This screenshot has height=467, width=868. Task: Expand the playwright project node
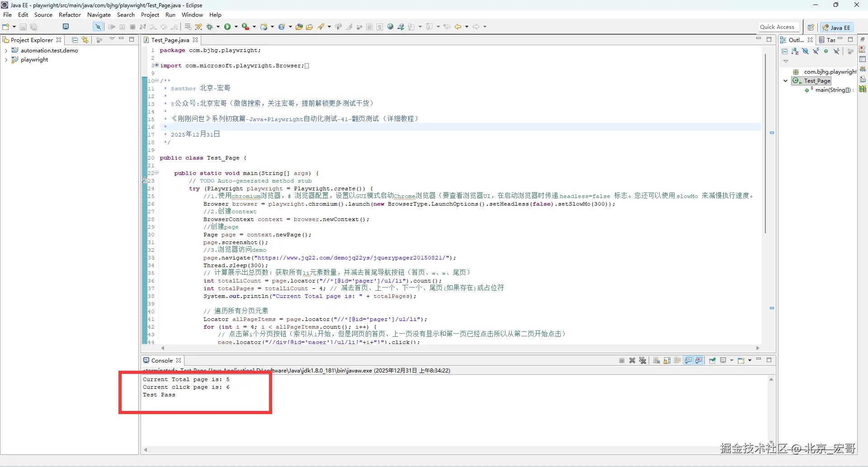click(x=6, y=60)
